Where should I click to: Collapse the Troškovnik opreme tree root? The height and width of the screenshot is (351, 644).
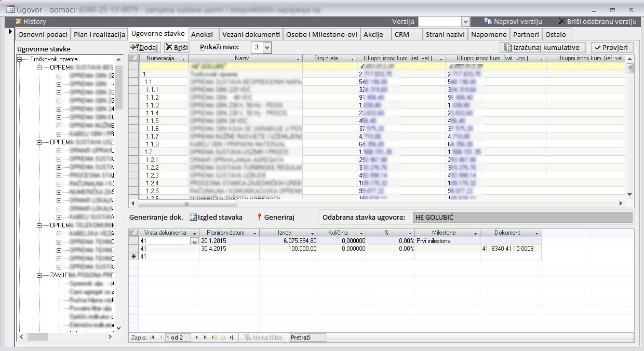pyautogui.click(x=20, y=59)
